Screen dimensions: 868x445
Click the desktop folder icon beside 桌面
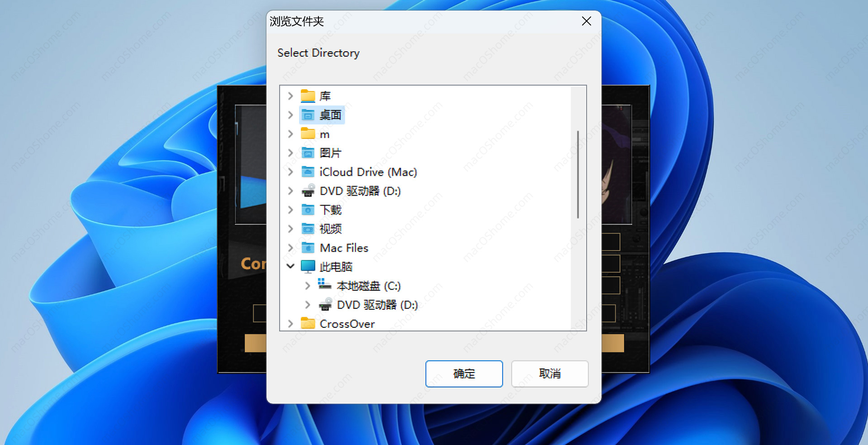[308, 115]
